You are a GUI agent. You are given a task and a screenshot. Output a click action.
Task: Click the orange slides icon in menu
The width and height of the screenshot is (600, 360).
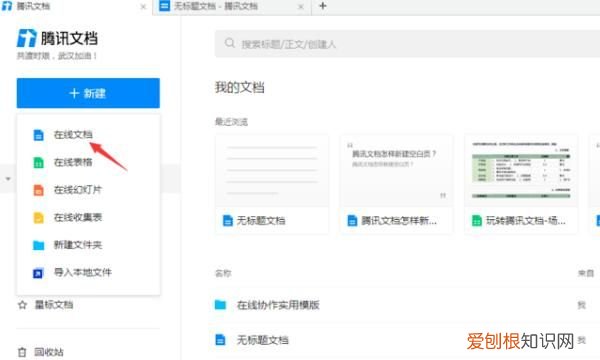pyautogui.click(x=38, y=190)
